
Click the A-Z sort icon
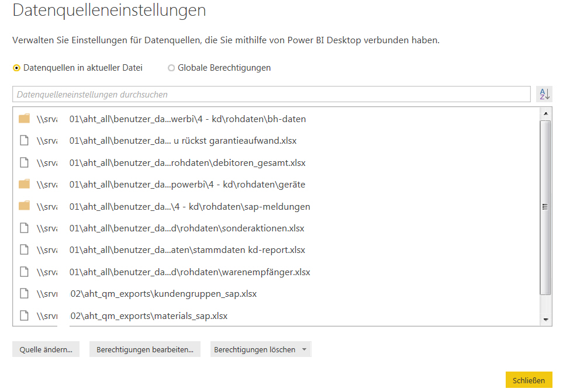pyautogui.click(x=544, y=94)
